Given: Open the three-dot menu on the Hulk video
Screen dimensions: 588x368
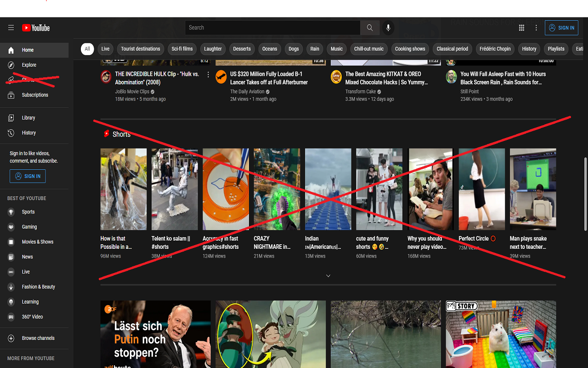Looking at the screenshot, I should 208,74.
